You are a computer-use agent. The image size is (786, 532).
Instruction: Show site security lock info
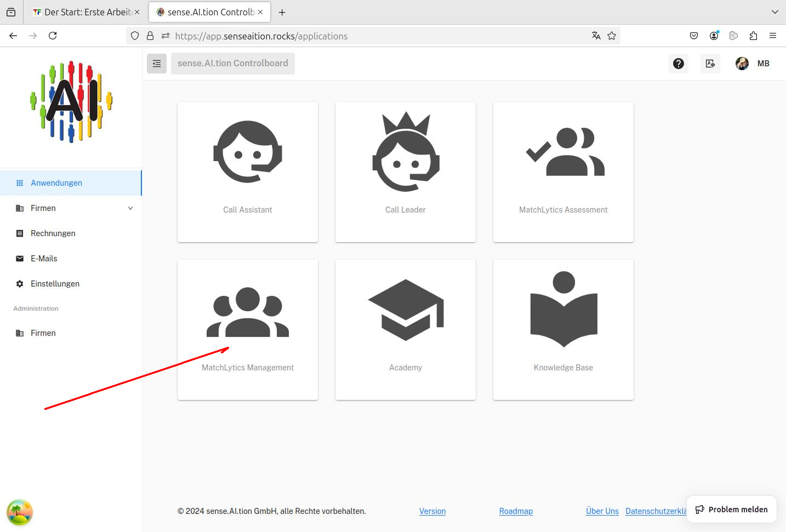[150, 36]
